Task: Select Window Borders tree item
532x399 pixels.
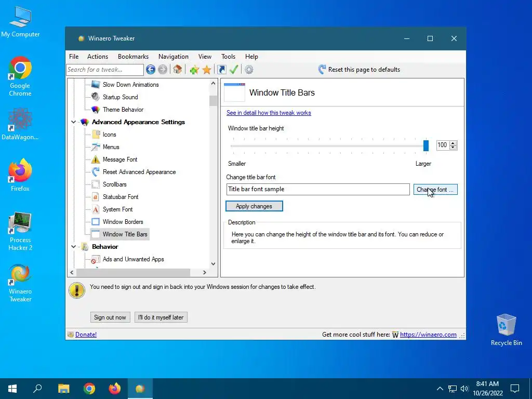Action: (x=123, y=222)
